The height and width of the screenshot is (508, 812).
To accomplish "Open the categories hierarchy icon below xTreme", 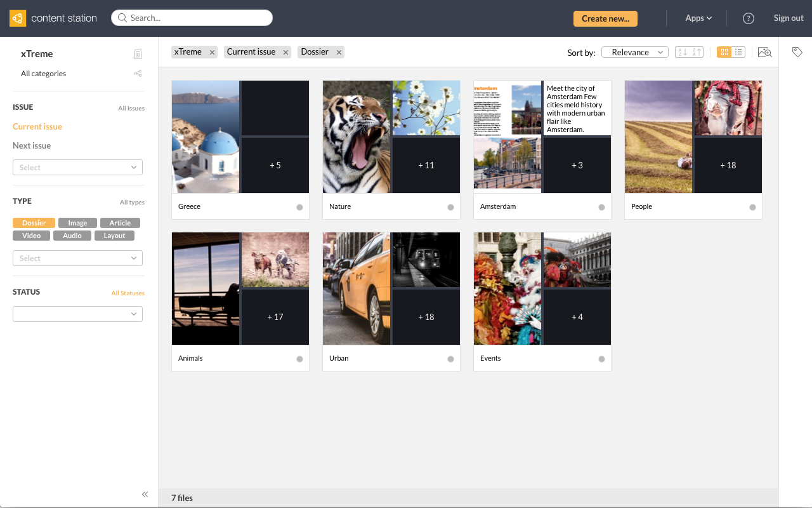I will click(x=138, y=73).
